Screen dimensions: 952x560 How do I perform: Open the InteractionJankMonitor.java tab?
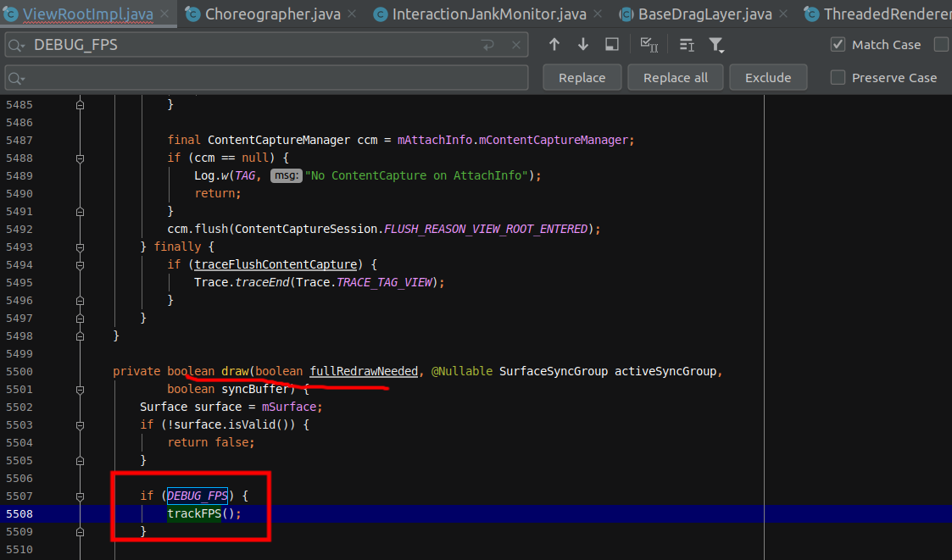[x=489, y=14]
